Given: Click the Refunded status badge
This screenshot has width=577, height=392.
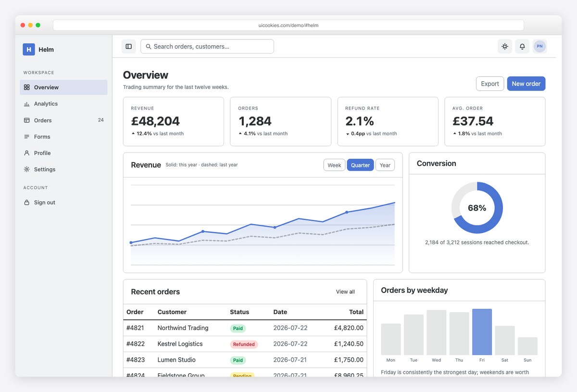Looking at the screenshot, I should pos(244,344).
